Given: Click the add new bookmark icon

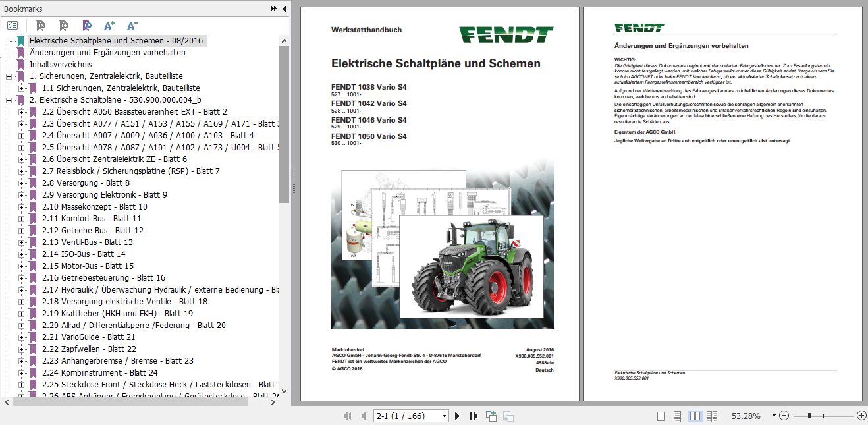Looking at the screenshot, I should coord(63,26).
